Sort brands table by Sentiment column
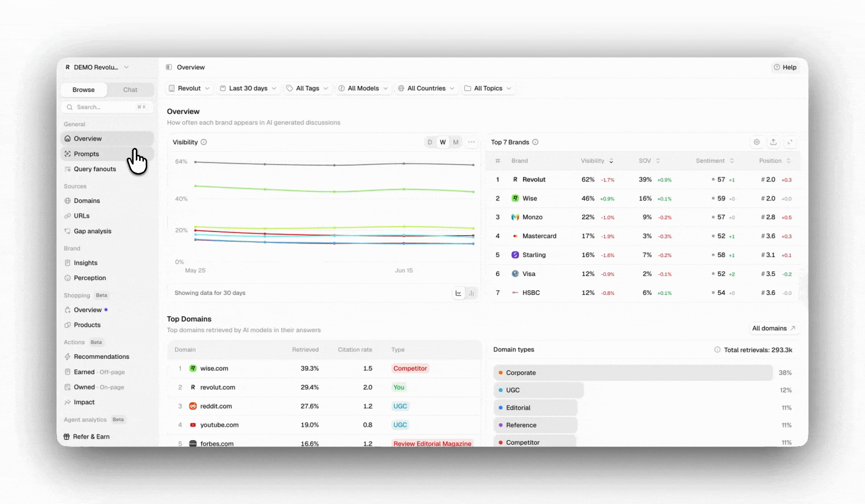This screenshot has width=865, height=504. (715, 161)
